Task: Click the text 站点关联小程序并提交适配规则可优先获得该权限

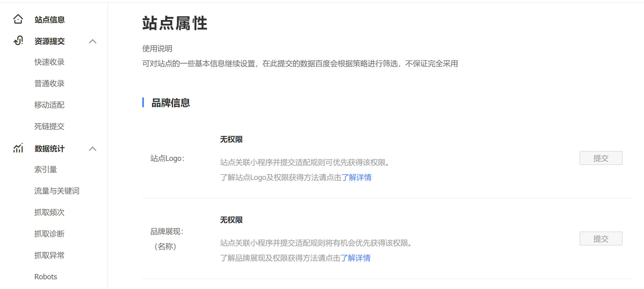Action: [x=305, y=162]
